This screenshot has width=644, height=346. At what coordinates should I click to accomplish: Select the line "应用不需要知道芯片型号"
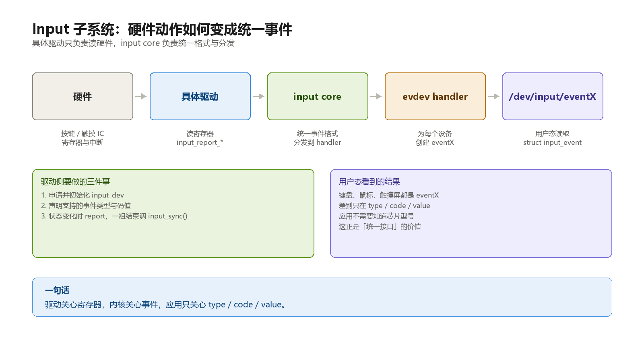(x=376, y=216)
